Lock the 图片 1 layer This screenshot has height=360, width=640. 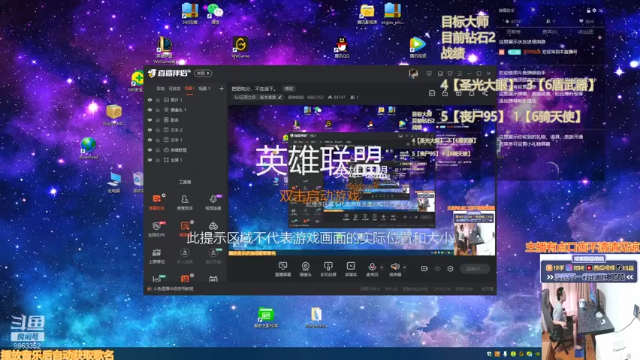(x=158, y=100)
